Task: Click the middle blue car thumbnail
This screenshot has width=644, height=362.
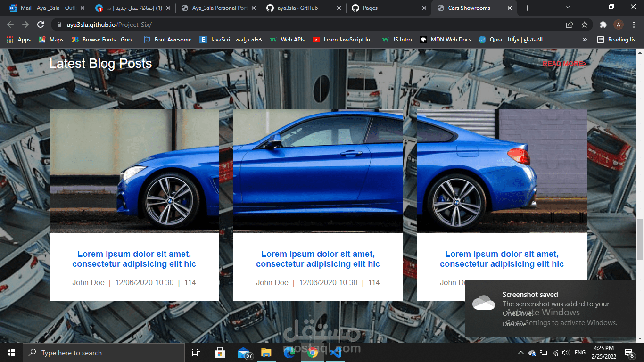Action: tap(318, 171)
